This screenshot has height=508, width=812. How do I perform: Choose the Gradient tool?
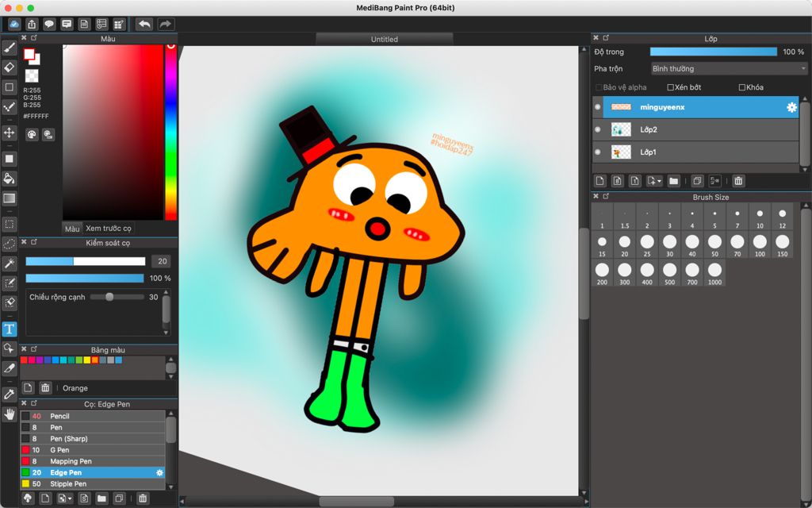coord(10,198)
